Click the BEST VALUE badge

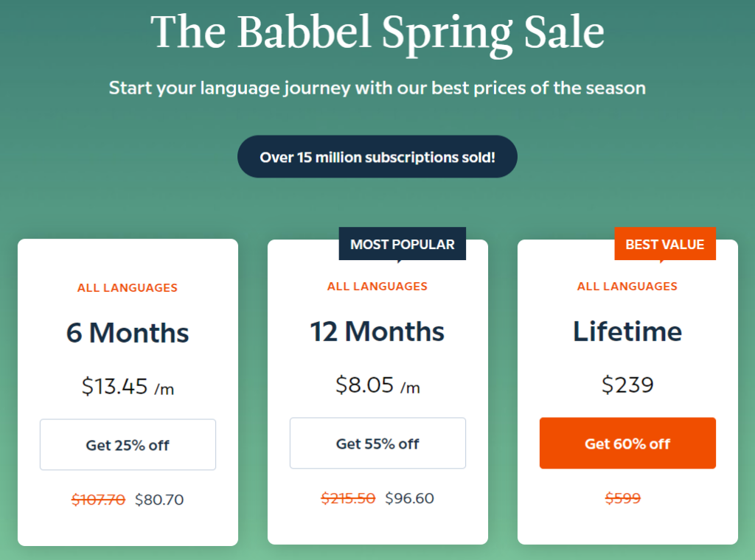coord(665,244)
